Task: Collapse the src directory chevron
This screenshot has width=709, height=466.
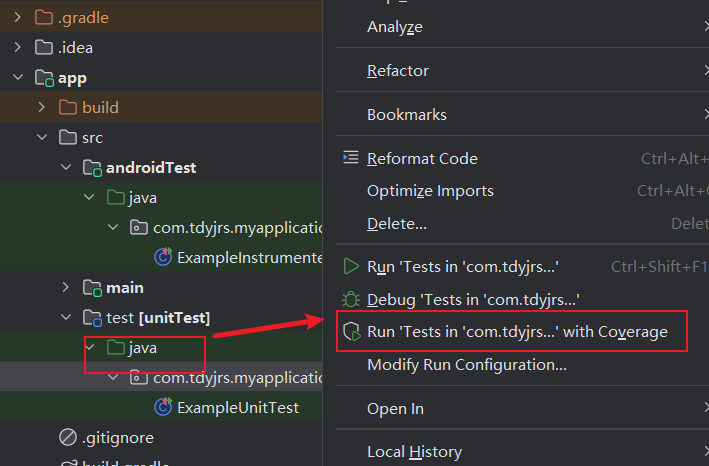Action: click(x=42, y=137)
